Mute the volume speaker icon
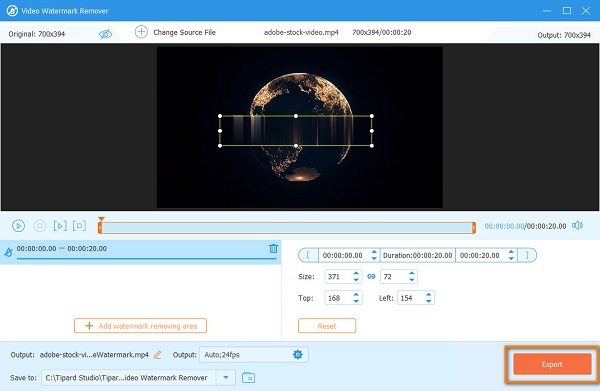Screen dimensions: 600x391 [577, 225]
